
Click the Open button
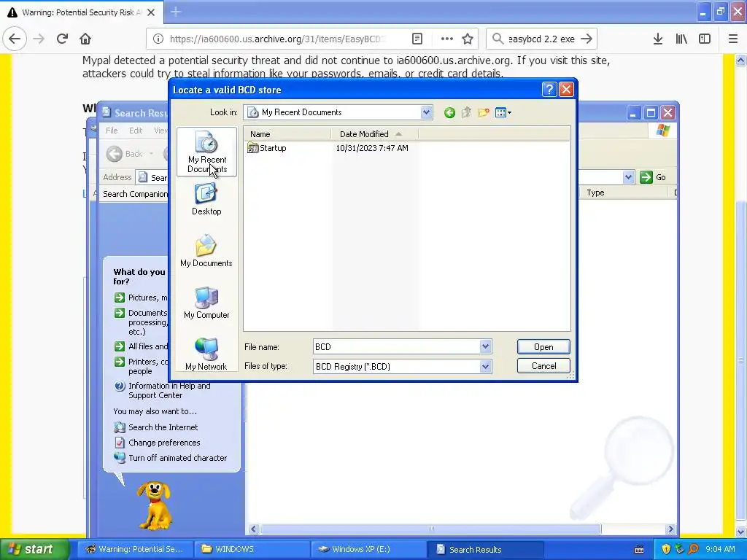click(543, 346)
